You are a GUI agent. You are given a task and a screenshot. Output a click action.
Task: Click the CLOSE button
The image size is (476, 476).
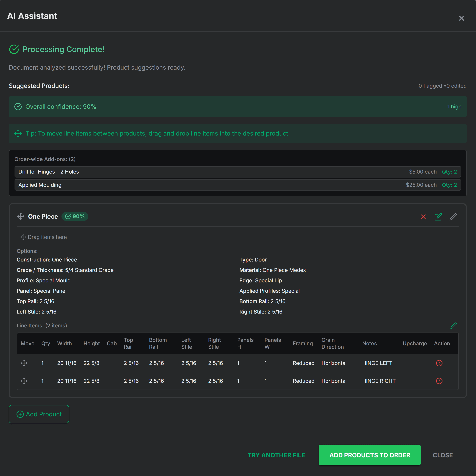[x=443, y=455]
